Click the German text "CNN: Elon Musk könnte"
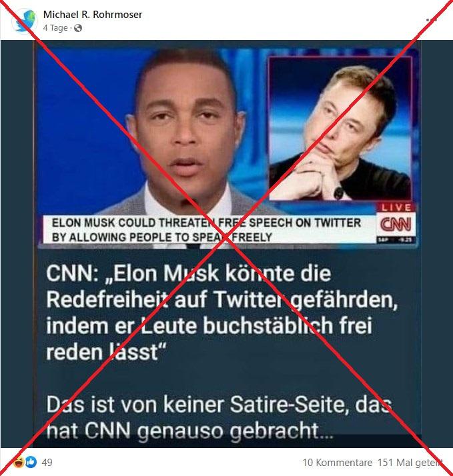 [188, 273]
